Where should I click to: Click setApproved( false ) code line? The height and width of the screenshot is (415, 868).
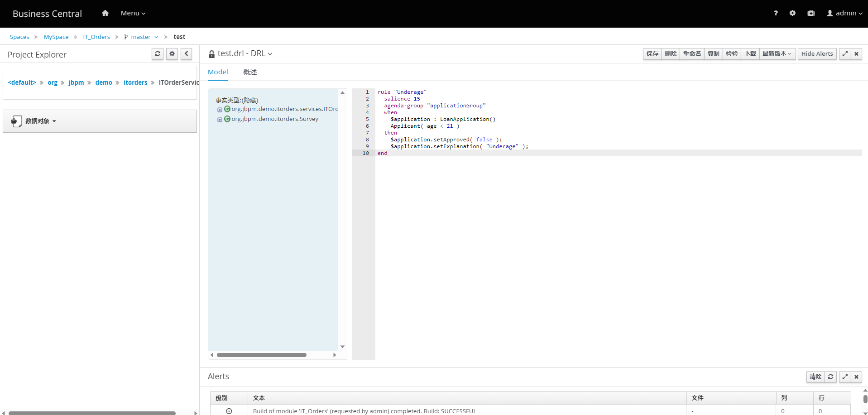[x=446, y=140]
